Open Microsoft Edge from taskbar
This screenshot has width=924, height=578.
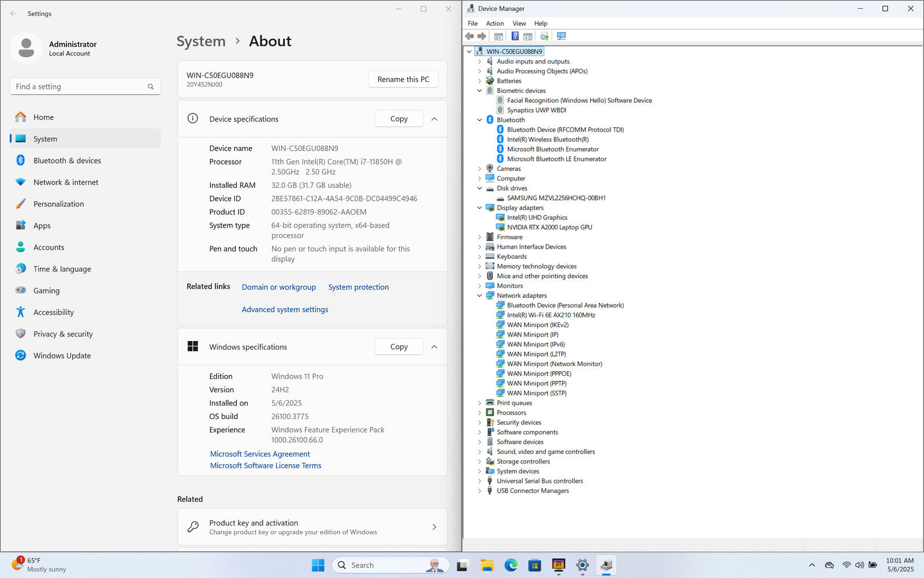(x=511, y=565)
